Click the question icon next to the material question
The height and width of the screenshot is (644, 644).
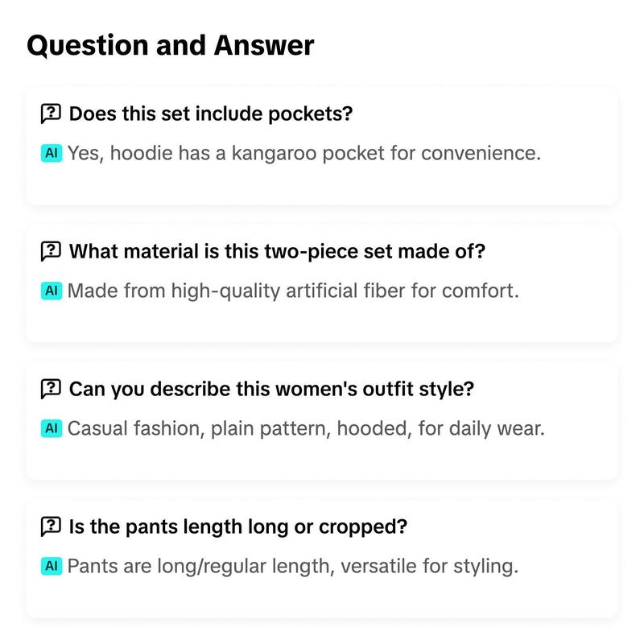51,251
